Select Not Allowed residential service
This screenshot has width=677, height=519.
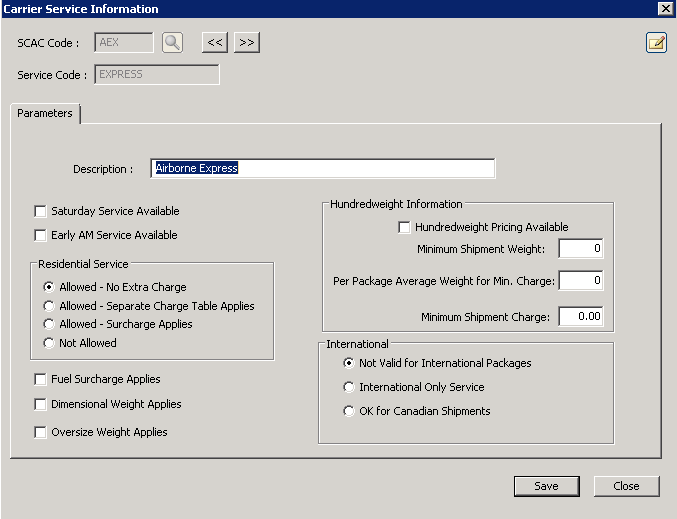49,343
